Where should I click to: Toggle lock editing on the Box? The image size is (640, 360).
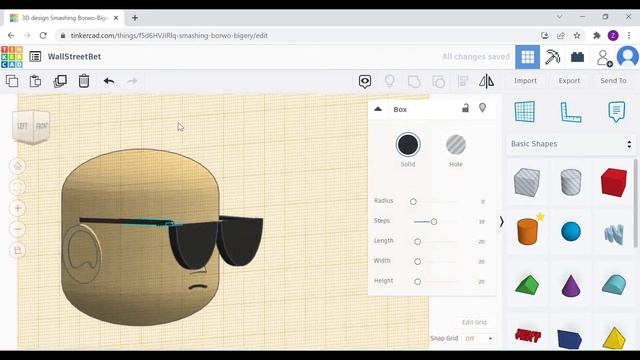click(465, 108)
